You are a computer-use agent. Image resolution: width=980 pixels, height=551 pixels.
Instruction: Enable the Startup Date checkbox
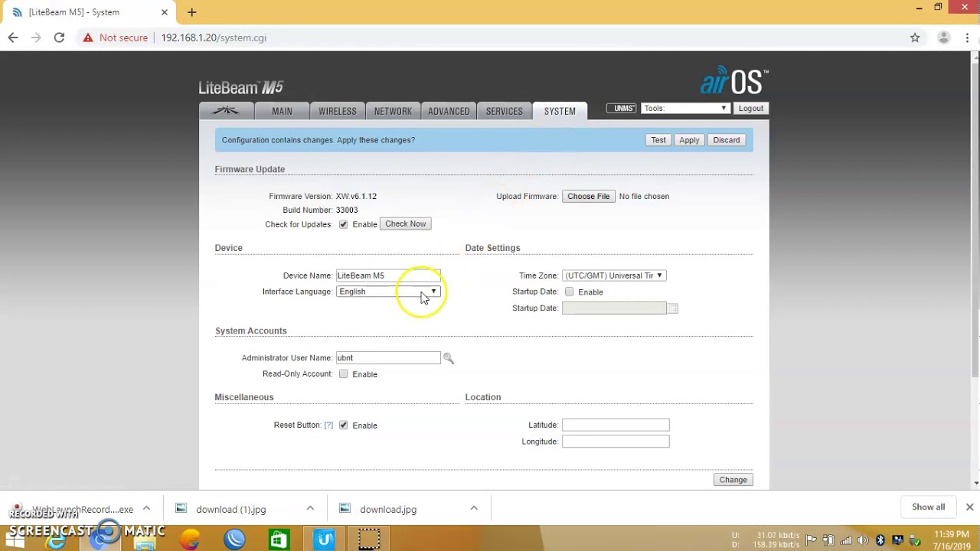tap(569, 292)
